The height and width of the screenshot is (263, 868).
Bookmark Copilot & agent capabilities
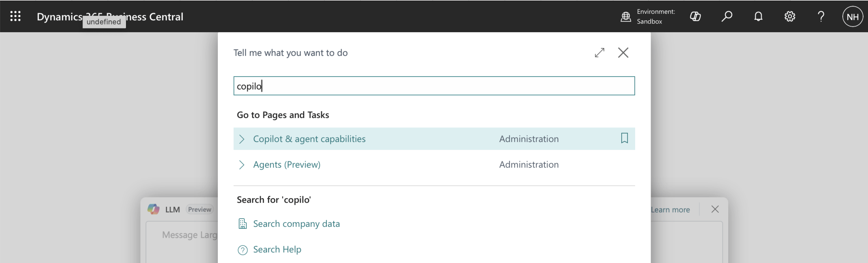[625, 138]
